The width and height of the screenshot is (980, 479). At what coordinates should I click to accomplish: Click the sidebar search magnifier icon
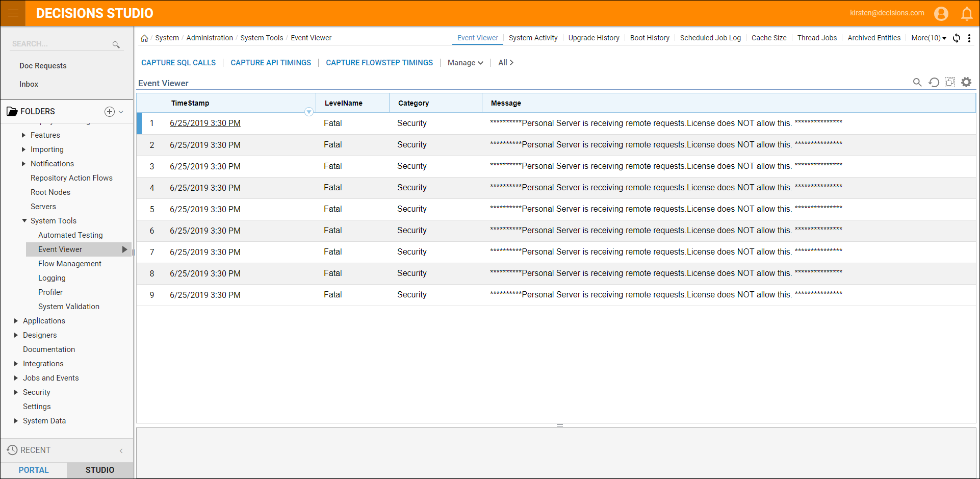pos(116,45)
